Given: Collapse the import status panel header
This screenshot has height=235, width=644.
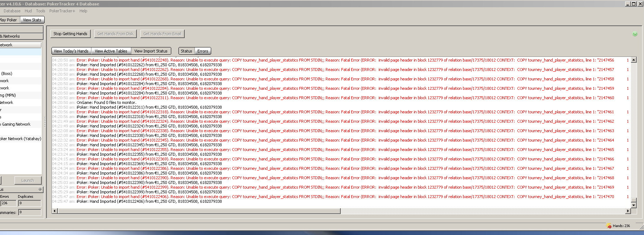Looking at the screenshot, I should point(40,189).
